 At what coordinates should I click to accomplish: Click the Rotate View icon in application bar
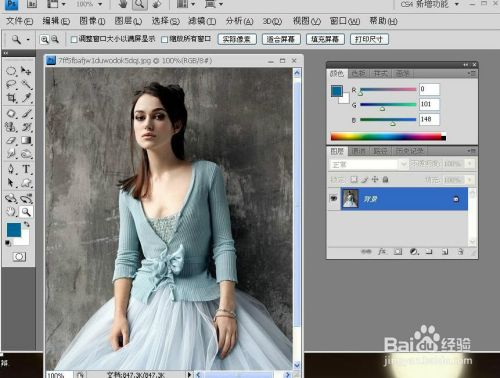156,4
